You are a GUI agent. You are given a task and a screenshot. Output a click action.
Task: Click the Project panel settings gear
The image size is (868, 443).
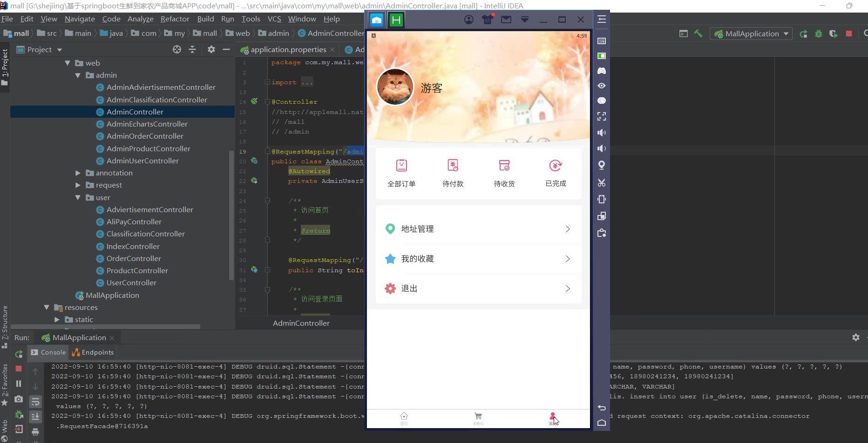pos(211,49)
